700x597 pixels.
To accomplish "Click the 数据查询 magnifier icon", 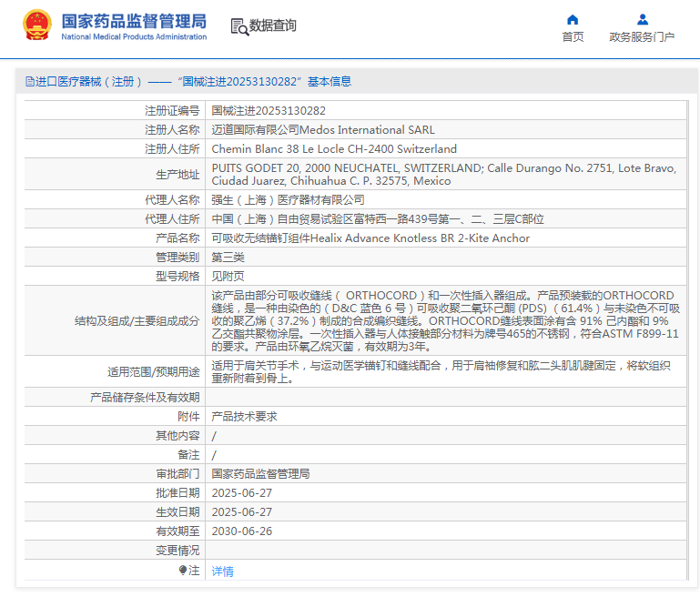I will point(239,26).
